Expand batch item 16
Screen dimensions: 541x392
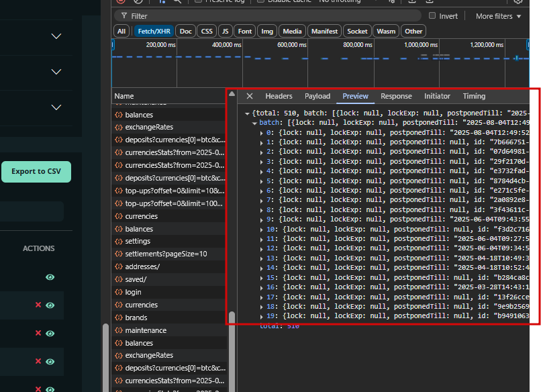262,287
